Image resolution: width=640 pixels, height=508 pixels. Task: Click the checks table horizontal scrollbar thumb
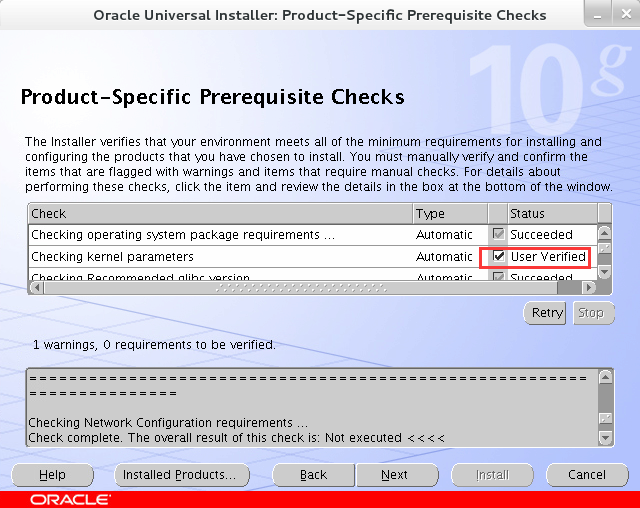(301, 288)
